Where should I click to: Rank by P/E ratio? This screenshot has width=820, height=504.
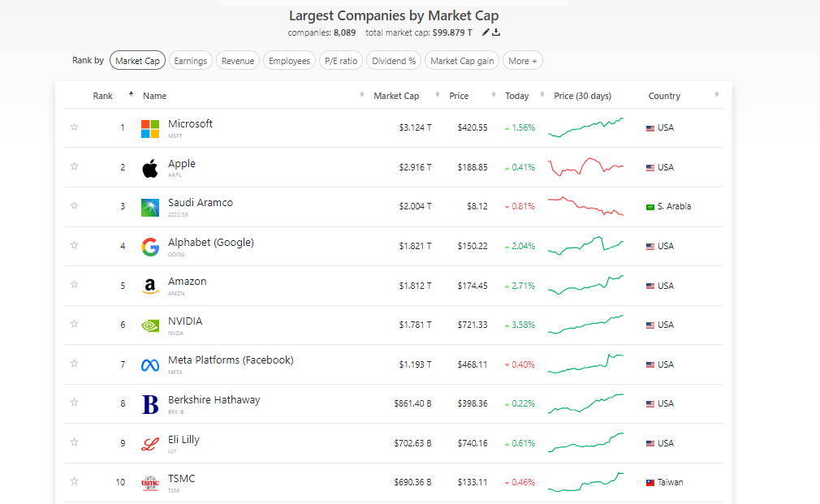pyautogui.click(x=341, y=61)
